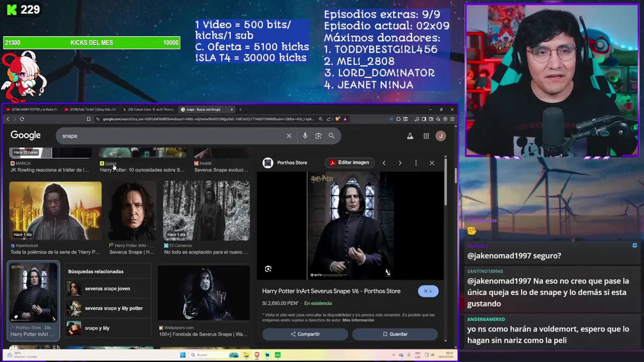Open the Más información link
Viewport: 644px width, 362px height.
point(358,320)
